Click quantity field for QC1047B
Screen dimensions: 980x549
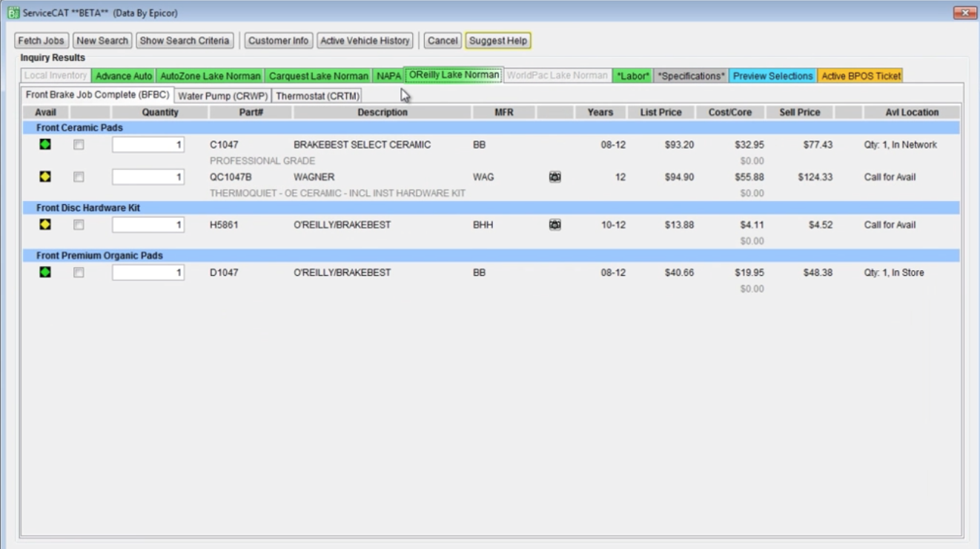[x=148, y=177]
